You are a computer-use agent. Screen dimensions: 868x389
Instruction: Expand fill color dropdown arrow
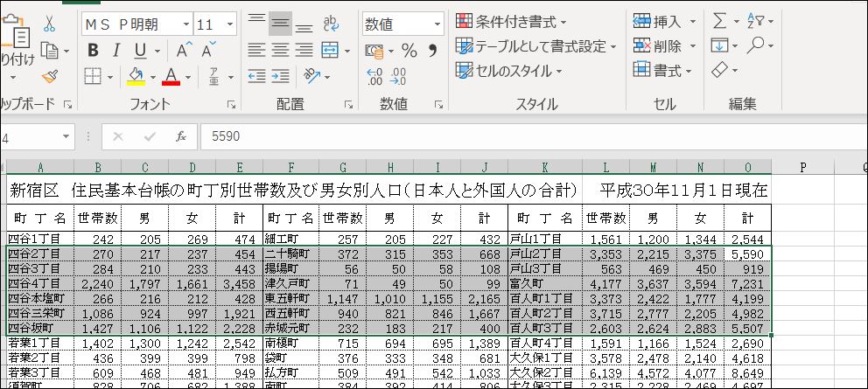tap(153, 77)
